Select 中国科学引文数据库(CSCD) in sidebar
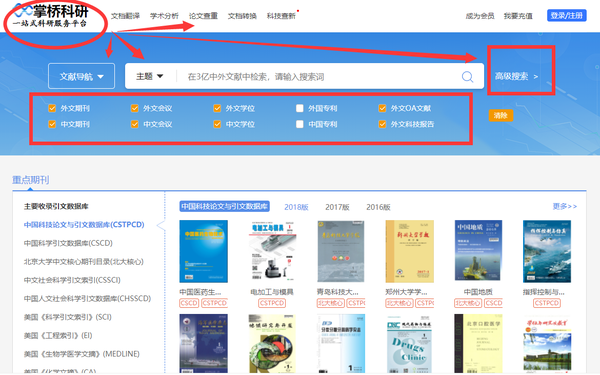The height and width of the screenshot is (375, 600). [x=68, y=243]
